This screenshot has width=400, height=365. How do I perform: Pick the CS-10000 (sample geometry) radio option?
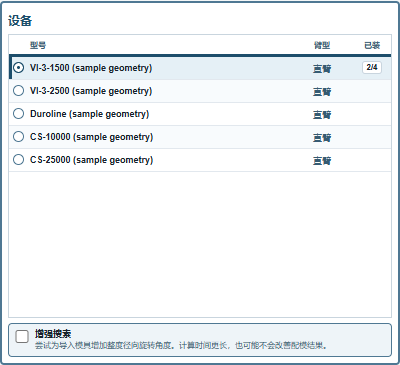click(x=18, y=137)
